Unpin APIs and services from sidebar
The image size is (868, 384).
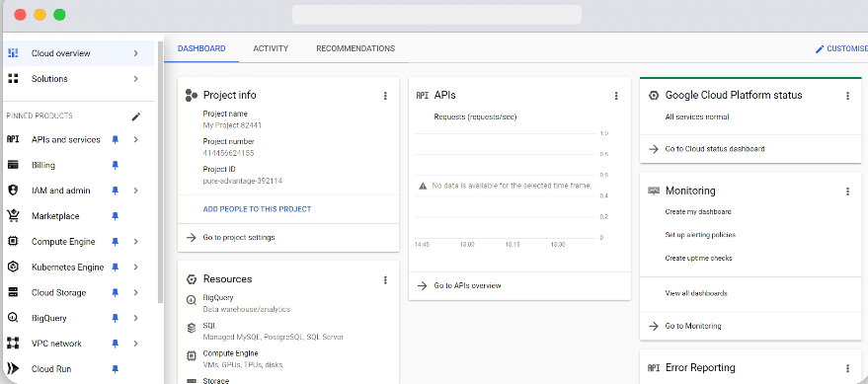[116, 139]
